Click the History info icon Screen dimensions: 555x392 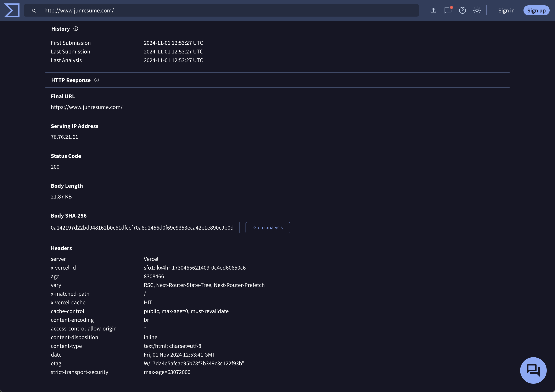click(76, 29)
